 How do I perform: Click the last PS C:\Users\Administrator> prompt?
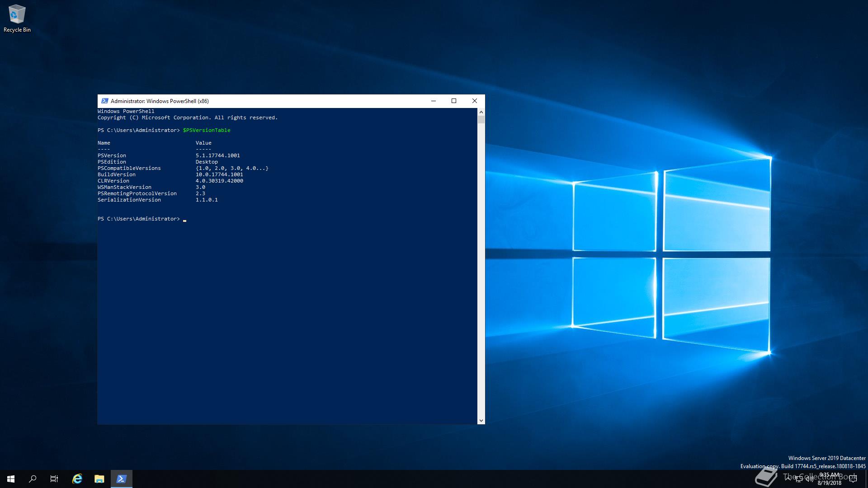pyautogui.click(x=139, y=219)
